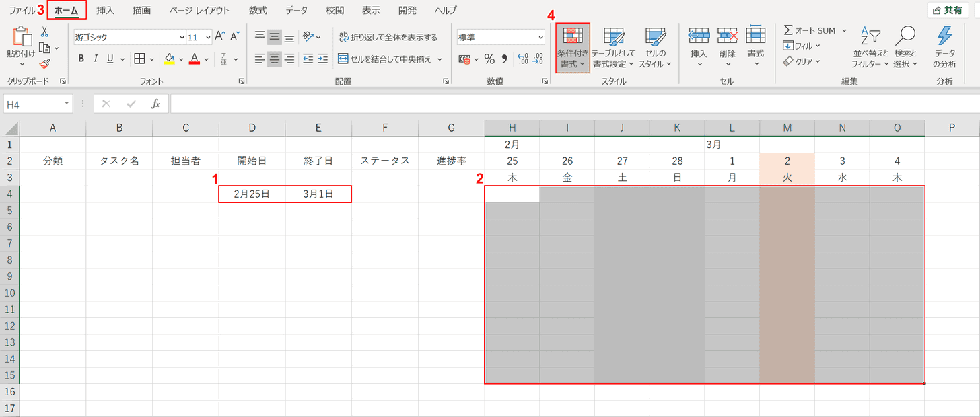Open 並べ替えとフィルター sort and filter
Image resolution: width=980 pixels, height=417 pixels.
click(x=871, y=48)
